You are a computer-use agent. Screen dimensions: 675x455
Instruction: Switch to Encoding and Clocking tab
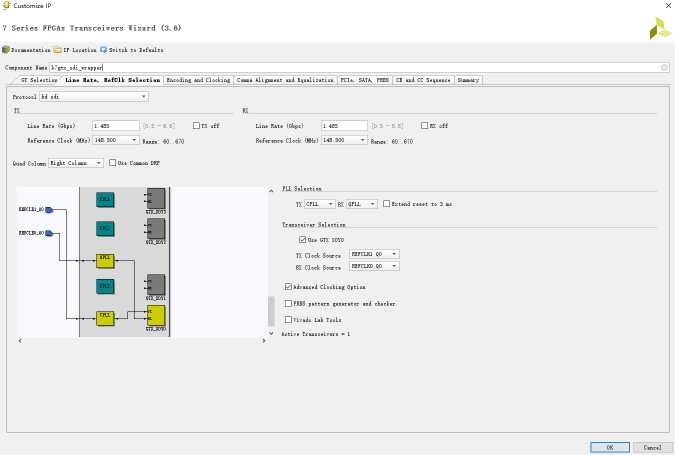click(198, 80)
